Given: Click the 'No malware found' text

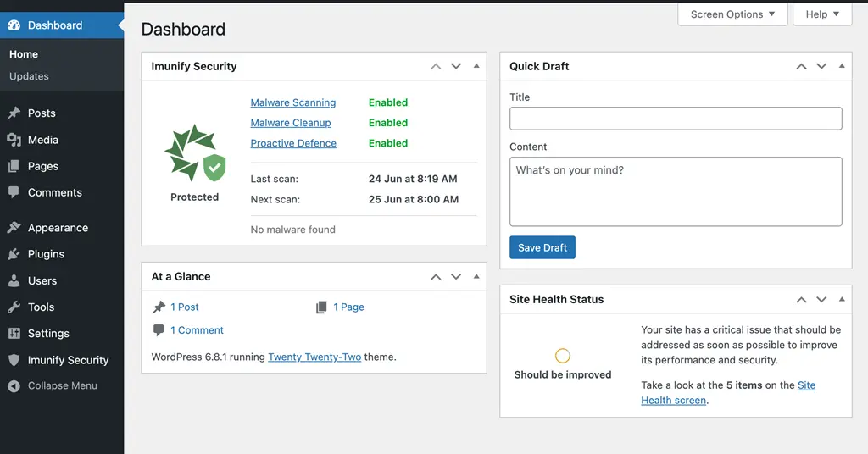Looking at the screenshot, I should pyautogui.click(x=292, y=230).
